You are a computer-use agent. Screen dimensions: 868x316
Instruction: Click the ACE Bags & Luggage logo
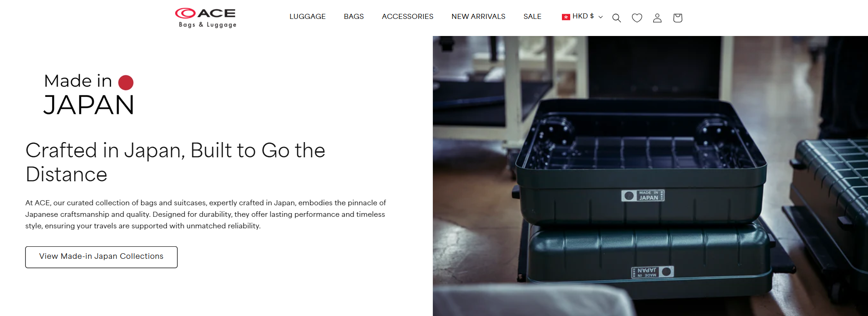[x=206, y=18]
